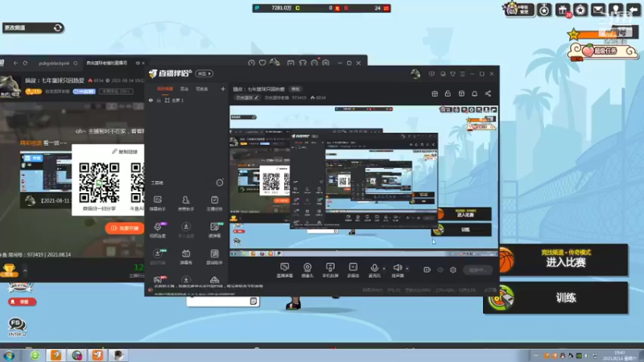Open the GS level badge button in game
Viewport: 644px width, 362px height.
(x=519, y=9)
